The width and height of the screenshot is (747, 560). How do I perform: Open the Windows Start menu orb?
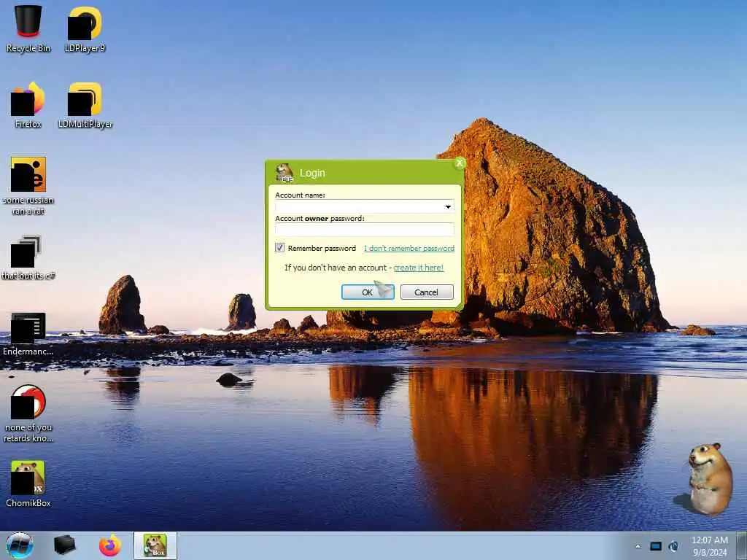click(20, 545)
